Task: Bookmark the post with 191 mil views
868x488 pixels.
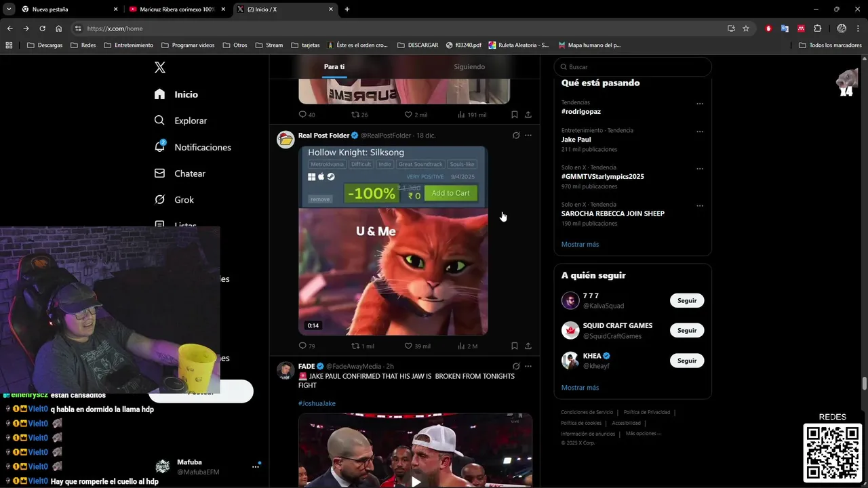Action: (x=515, y=115)
